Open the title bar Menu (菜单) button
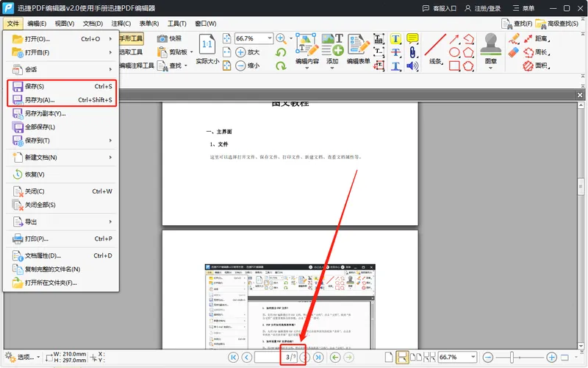The width and height of the screenshot is (588, 368). (523, 8)
